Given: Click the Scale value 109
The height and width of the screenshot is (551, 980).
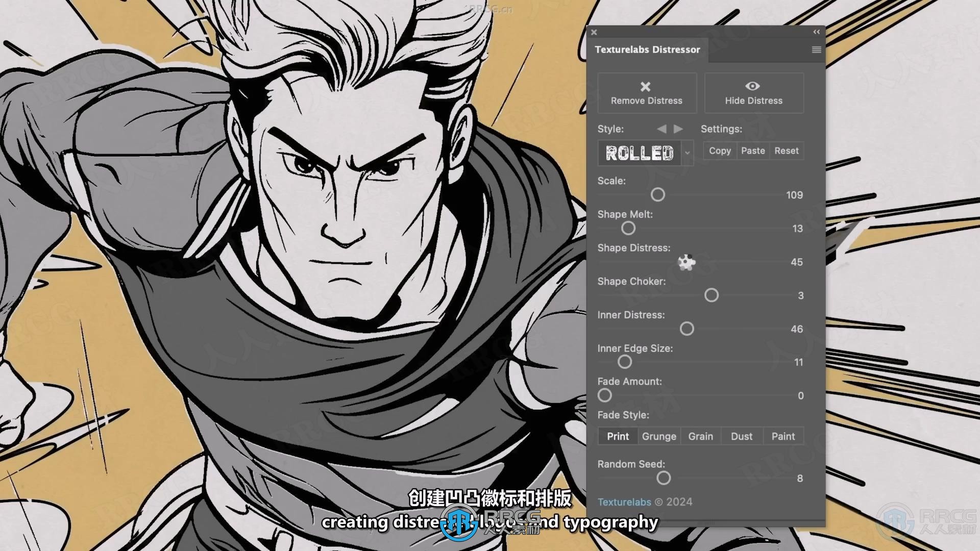Looking at the screenshot, I should pyautogui.click(x=794, y=195).
